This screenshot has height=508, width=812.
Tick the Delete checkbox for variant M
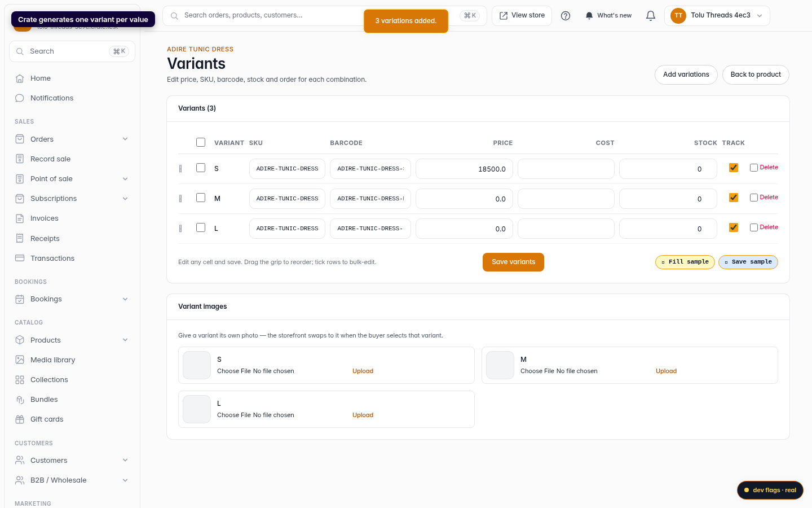(x=754, y=198)
